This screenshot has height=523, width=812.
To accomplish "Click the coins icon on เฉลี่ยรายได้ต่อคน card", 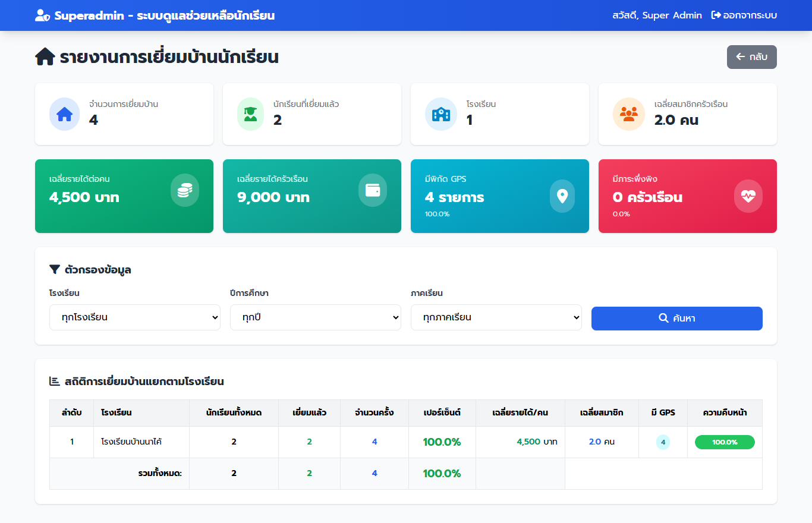I will point(184,191).
